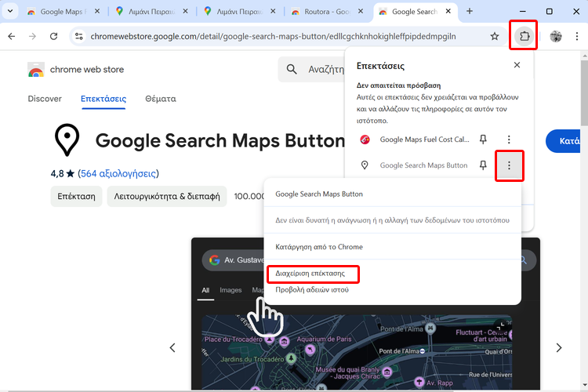Click the Επέκταση category chip
Image resolution: width=588 pixels, height=392 pixels.
(76, 196)
